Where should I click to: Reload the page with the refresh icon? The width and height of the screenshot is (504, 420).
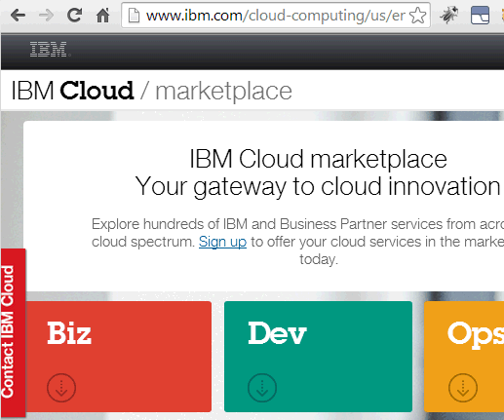tap(74, 15)
